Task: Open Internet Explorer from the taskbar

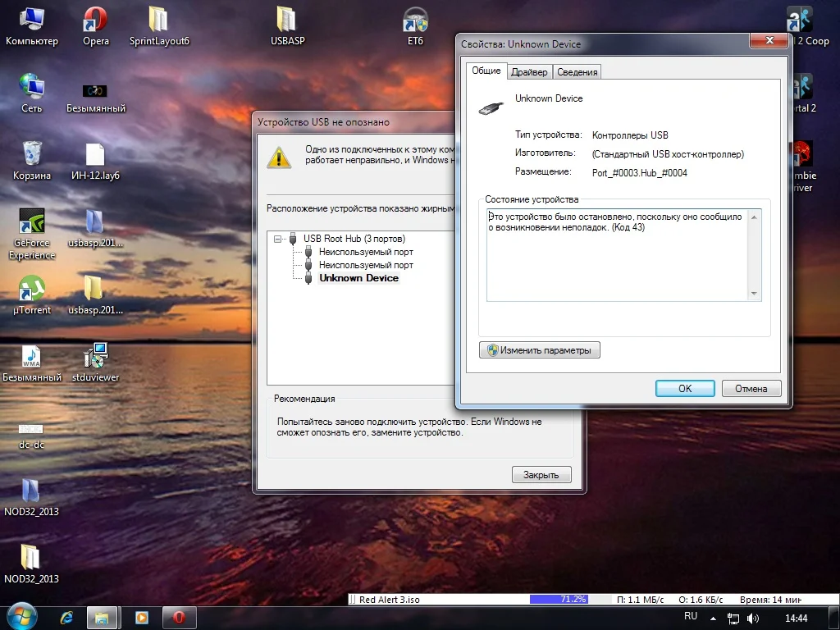Action: (66, 618)
